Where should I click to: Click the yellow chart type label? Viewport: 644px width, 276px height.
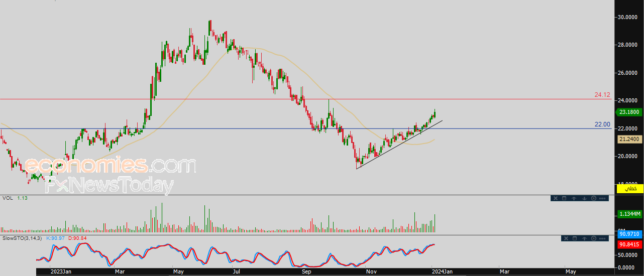pos(629,189)
